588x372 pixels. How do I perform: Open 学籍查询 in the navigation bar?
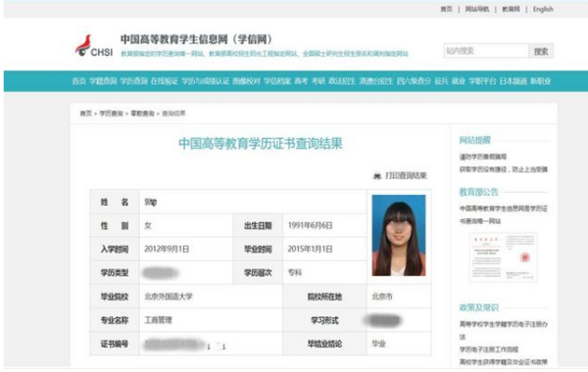click(x=103, y=81)
